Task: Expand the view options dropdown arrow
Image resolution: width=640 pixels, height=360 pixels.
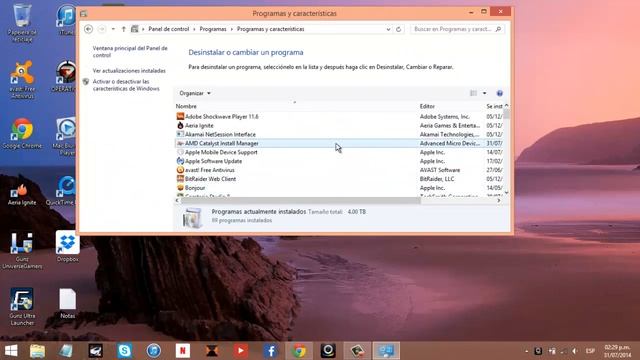Action: [484, 93]
